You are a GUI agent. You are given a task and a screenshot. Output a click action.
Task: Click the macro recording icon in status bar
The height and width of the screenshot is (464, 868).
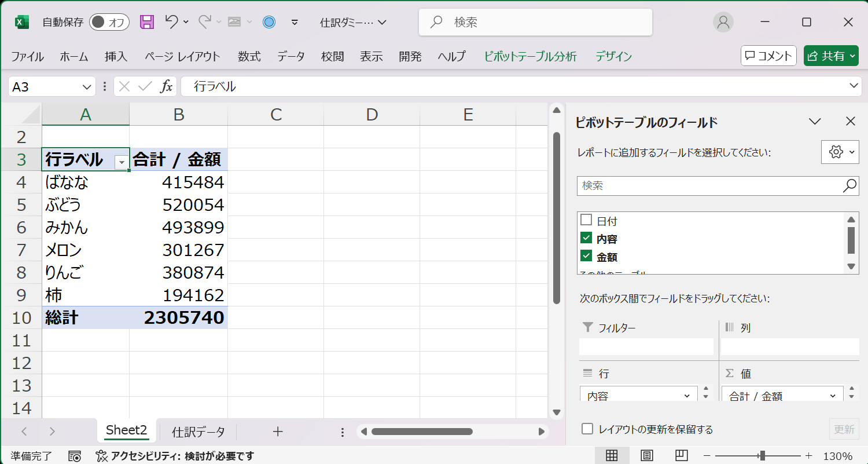75,456
